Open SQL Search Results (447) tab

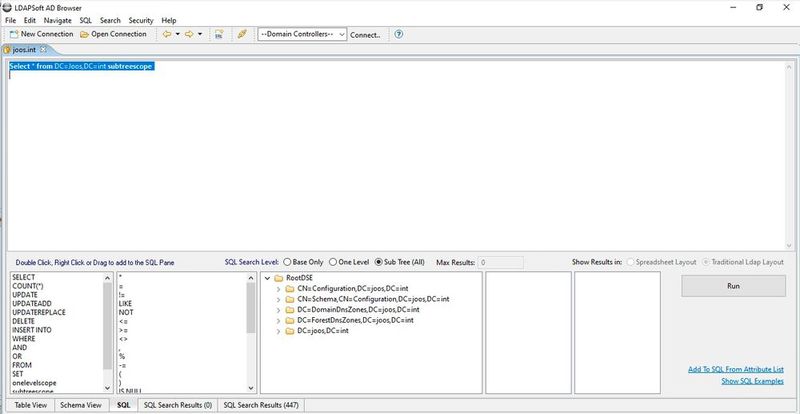pos(261,405)
